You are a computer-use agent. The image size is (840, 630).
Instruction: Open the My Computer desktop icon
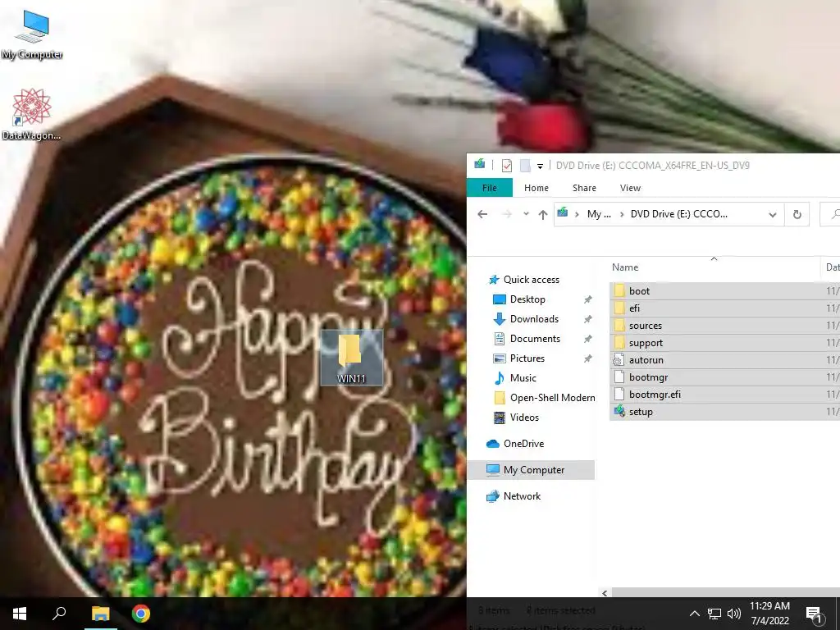coord(32,34)
